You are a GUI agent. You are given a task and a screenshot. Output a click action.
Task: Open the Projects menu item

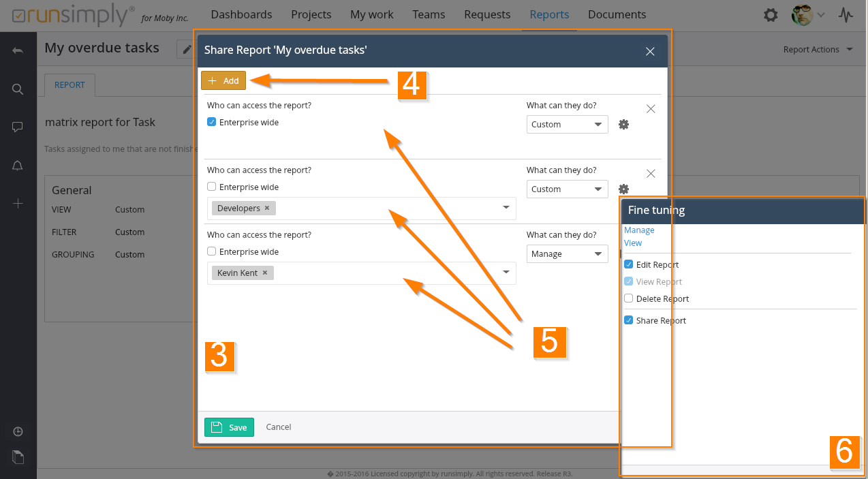pyautogui.click(x=311, y=14)
